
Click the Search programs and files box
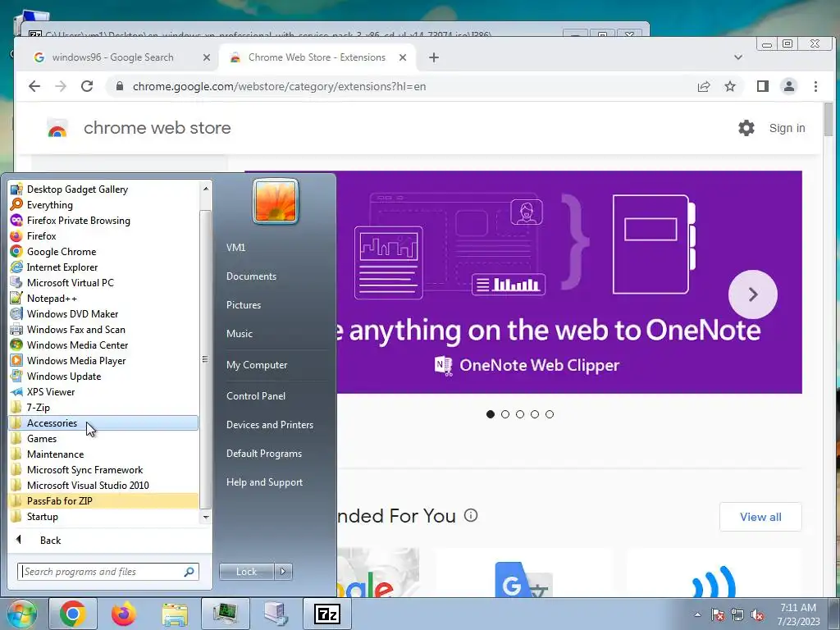coord(108,572)
